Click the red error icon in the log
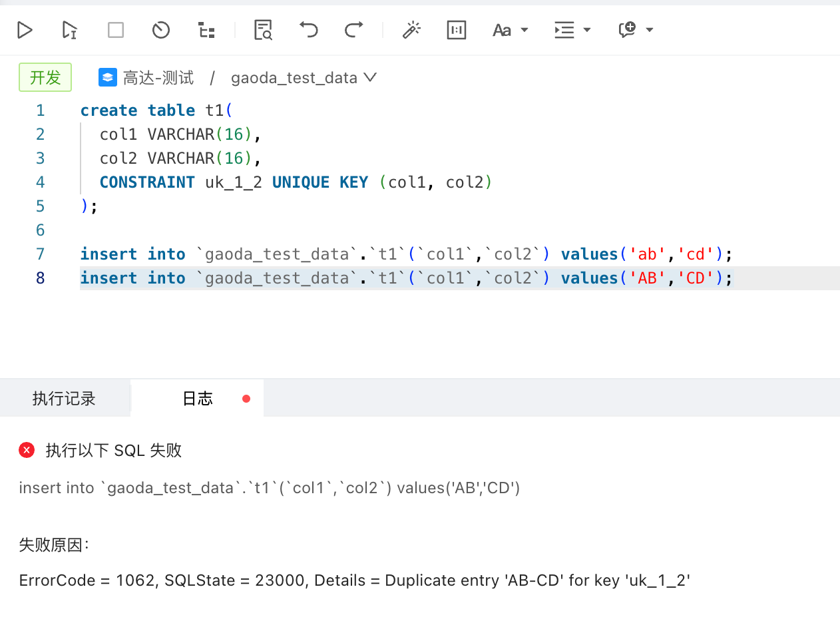The height and width of the screenshot is (623, 840). point(27,450)
